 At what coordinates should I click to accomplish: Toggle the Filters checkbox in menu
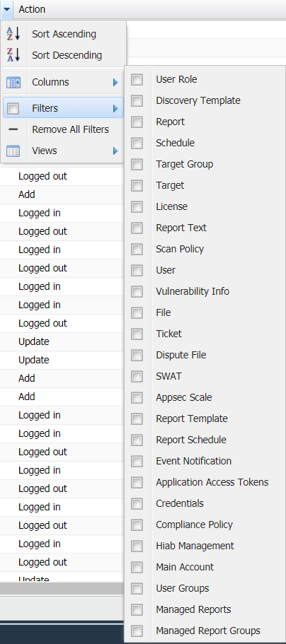[x=13, y=108]
